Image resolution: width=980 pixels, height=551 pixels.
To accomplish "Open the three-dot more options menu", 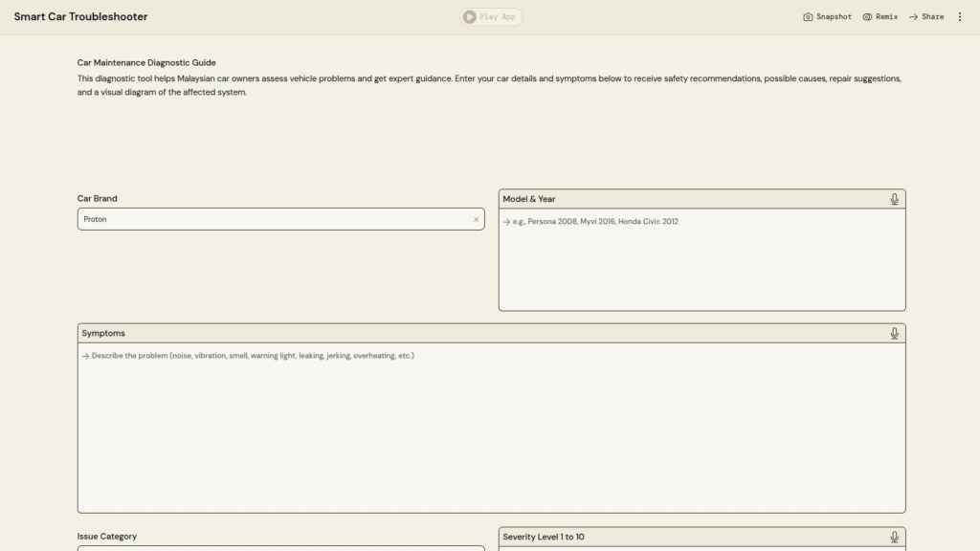I will point(960,16).
